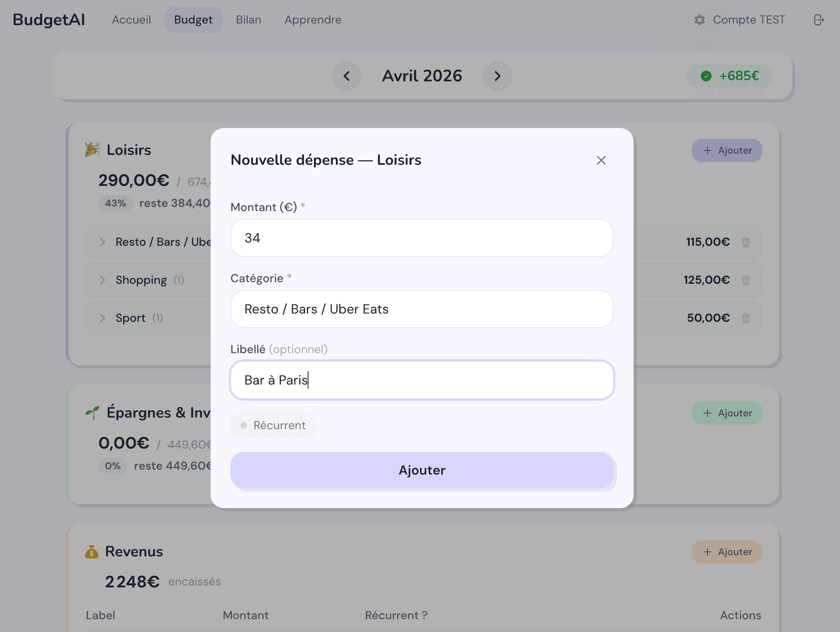Image resolution: width=840 pixels, height=632 pixels.
Task: Switch to the Accueil tab
Action: (131, 20)
